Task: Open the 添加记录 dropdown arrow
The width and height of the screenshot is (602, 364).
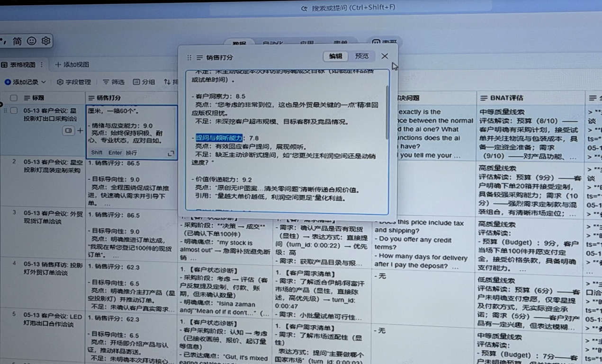Action: pyautogui.click(x=44, y=82)
